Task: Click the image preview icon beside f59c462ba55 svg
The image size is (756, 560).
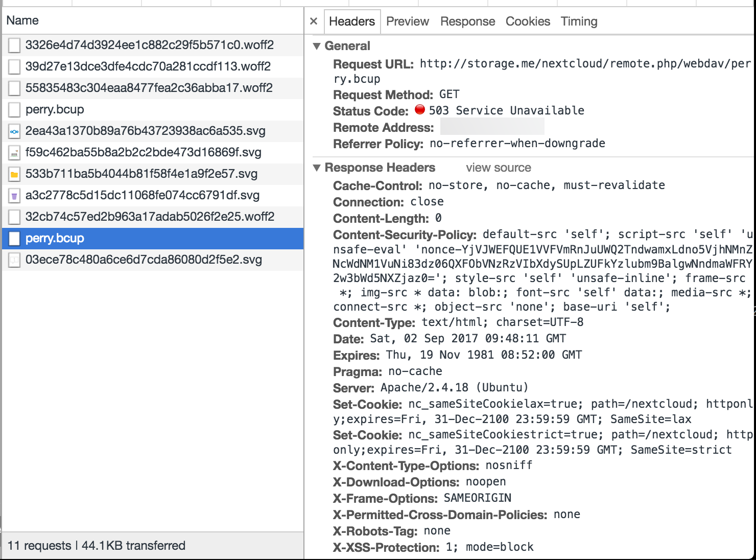Action: pyautogui.click(x=14, y=152)
